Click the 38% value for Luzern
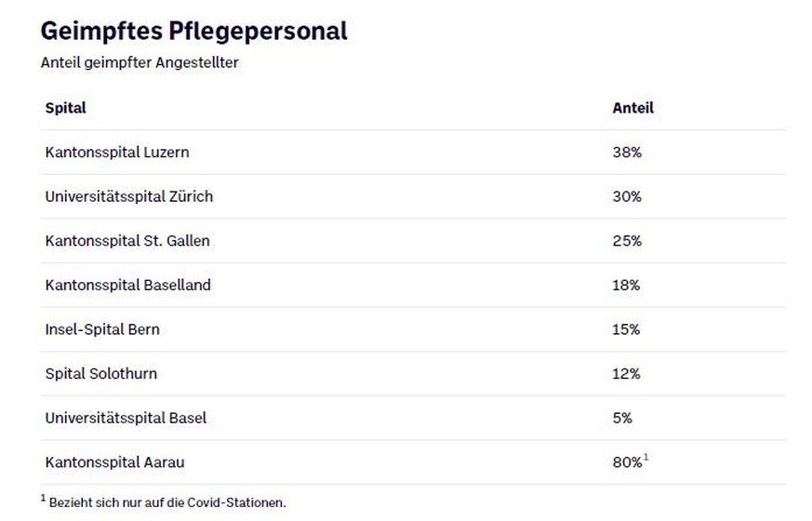This screenshot has width=812, height=521. coord(627,152)
